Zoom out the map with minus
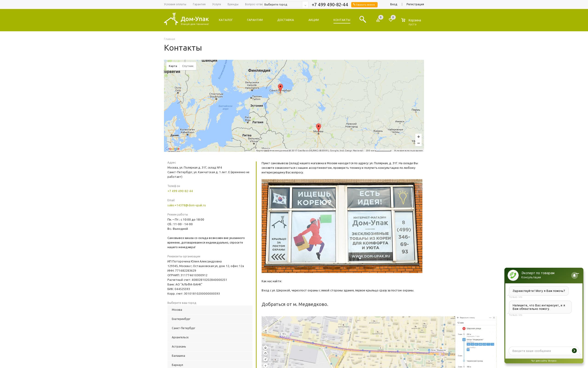Viewport: 588px width, 368px height. [x=418, y=143]
